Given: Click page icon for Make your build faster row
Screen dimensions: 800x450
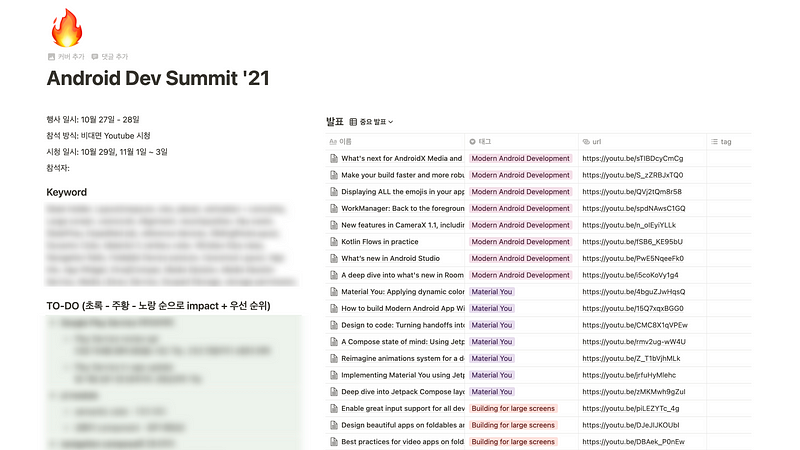Looking at the screenshot, I should coord(334,175).
